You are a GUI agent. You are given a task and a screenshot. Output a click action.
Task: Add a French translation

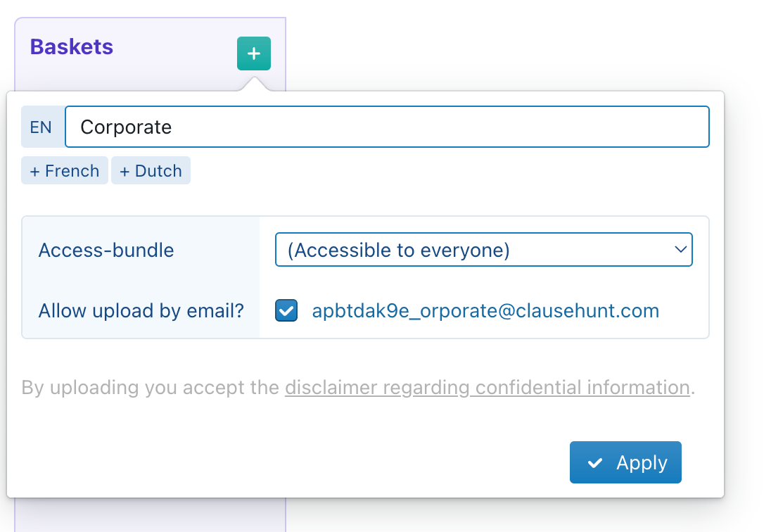(65, 171)
